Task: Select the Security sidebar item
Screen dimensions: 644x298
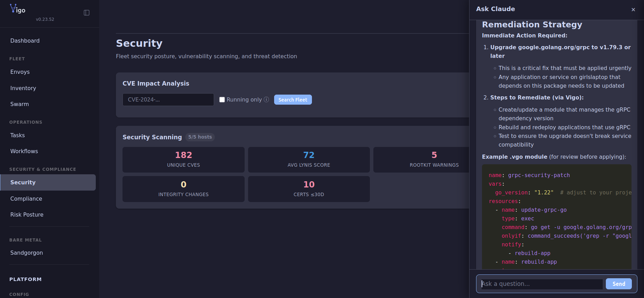Action: click(48, 183)
